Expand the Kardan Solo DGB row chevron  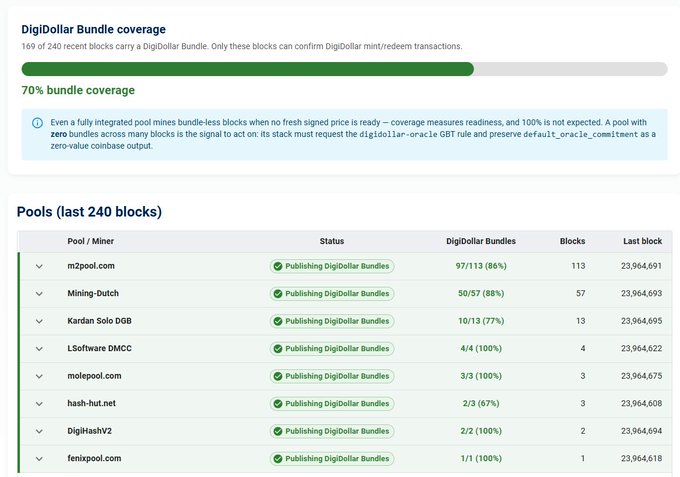coord(39,321)
